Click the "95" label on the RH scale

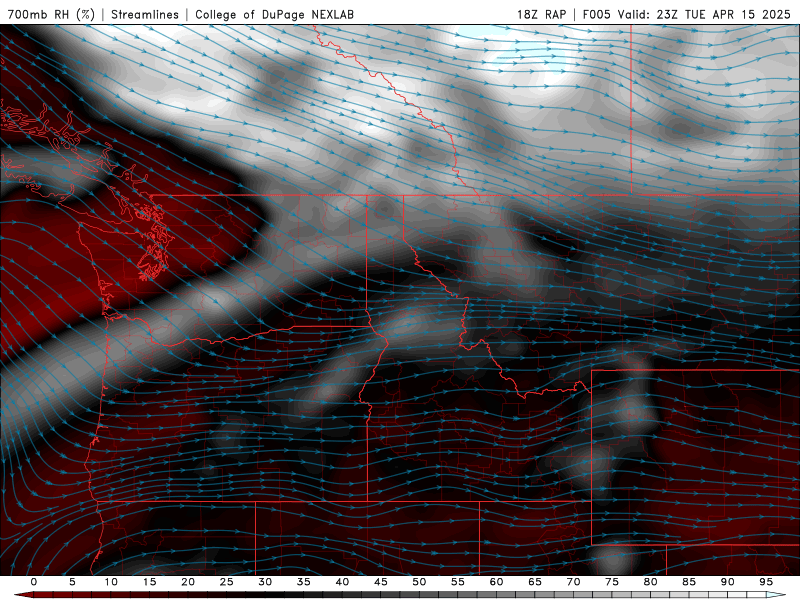(x=766, y=582)
